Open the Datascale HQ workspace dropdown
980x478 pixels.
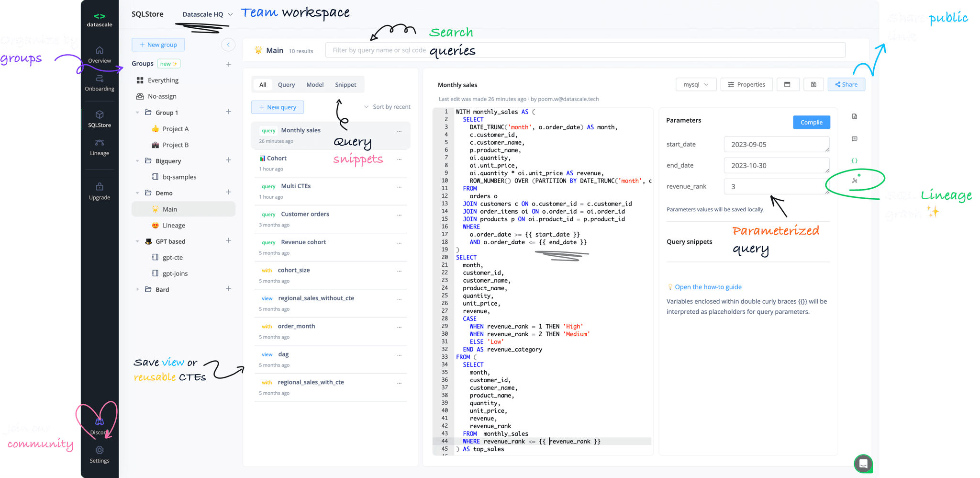(207, 14)
